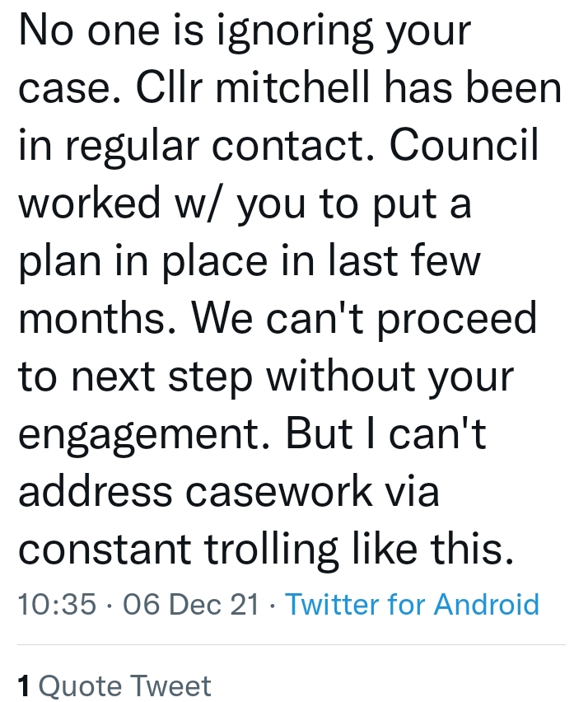The width and height of the screenshot is (588, 702).
Task: Click the word 'Council' in the tweet
Action: coord(464,145)
